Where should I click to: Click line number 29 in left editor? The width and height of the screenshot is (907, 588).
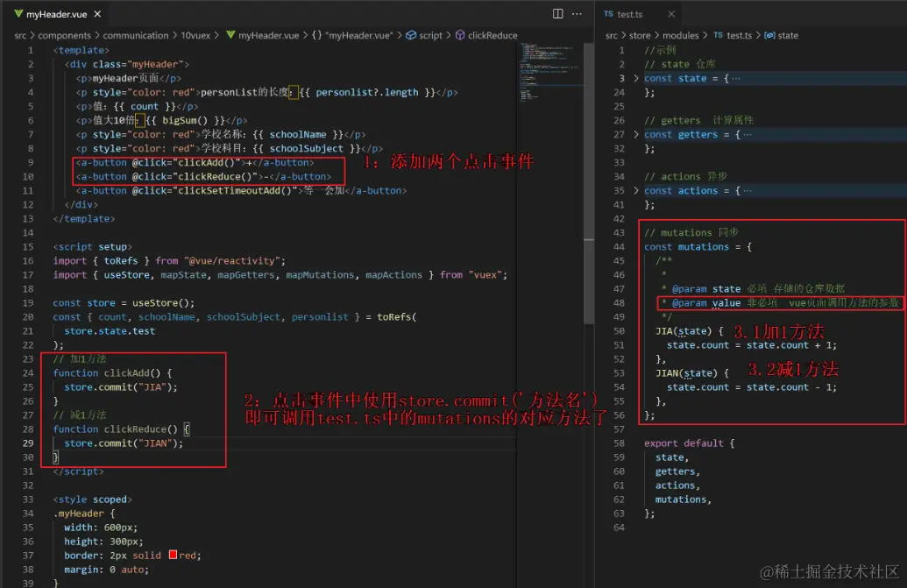pyautogui.click(x=28, y=443)
